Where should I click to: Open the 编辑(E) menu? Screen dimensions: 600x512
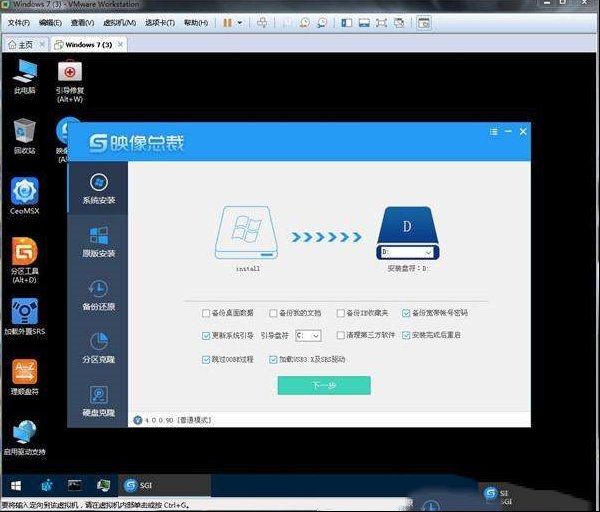(50, 23)
